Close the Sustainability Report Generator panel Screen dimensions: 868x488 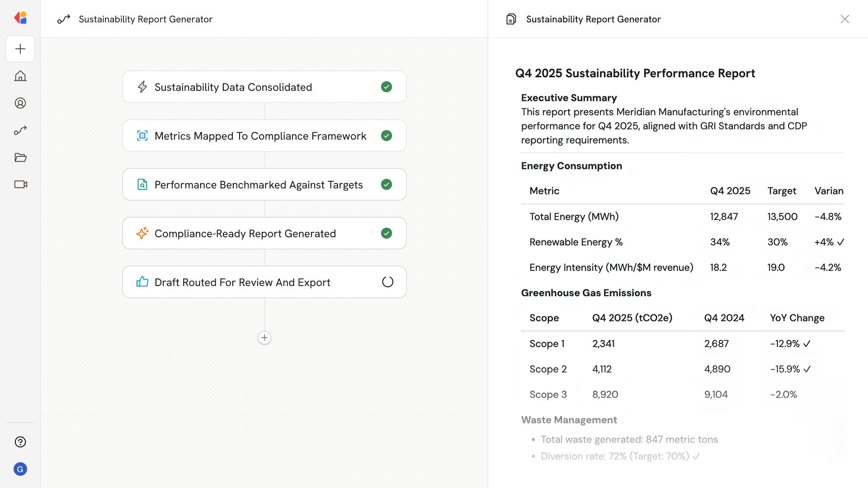844,19
